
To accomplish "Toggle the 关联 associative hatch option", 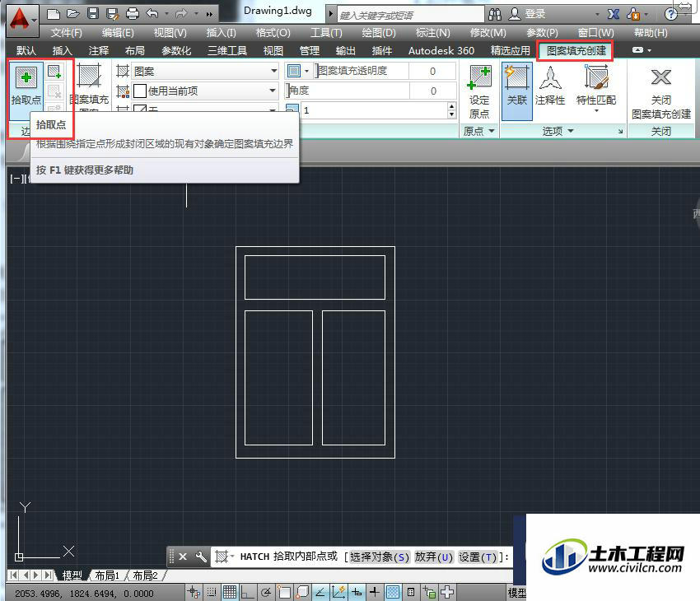I will (517, 91).
